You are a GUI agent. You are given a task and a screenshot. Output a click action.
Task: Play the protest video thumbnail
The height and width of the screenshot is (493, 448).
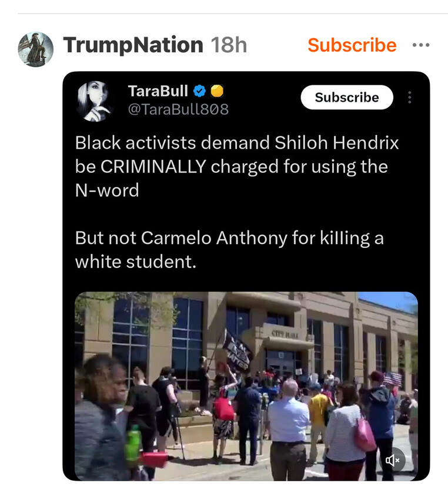click(246, 386)
